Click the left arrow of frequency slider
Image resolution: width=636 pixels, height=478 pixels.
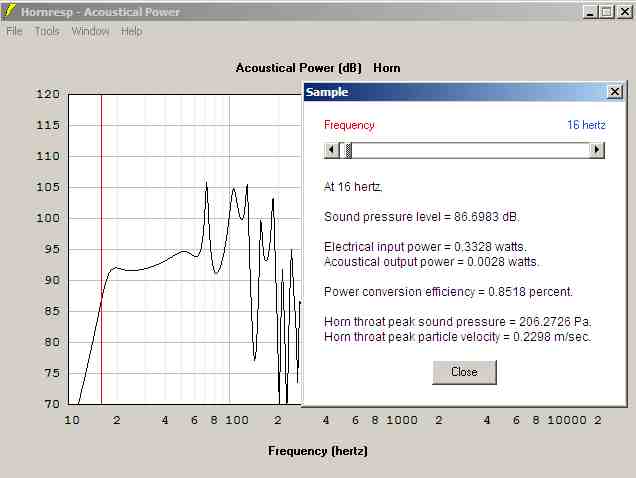331,150
